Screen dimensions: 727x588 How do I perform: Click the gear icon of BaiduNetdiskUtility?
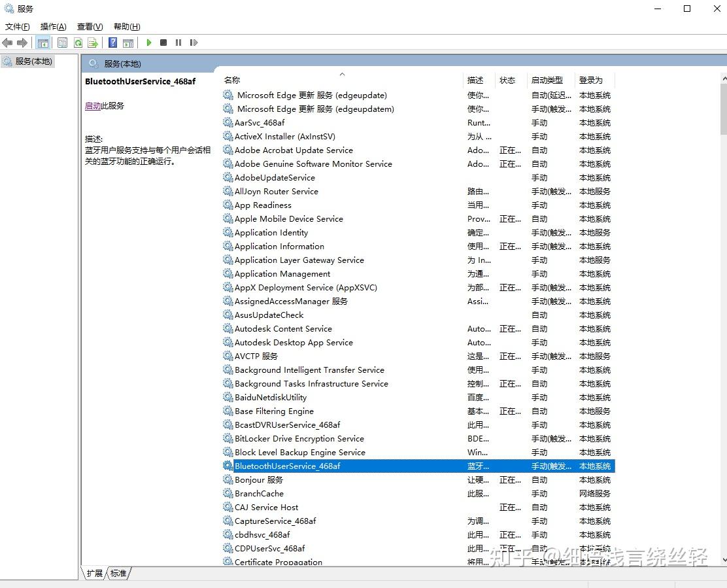click(x=228, y=398)
